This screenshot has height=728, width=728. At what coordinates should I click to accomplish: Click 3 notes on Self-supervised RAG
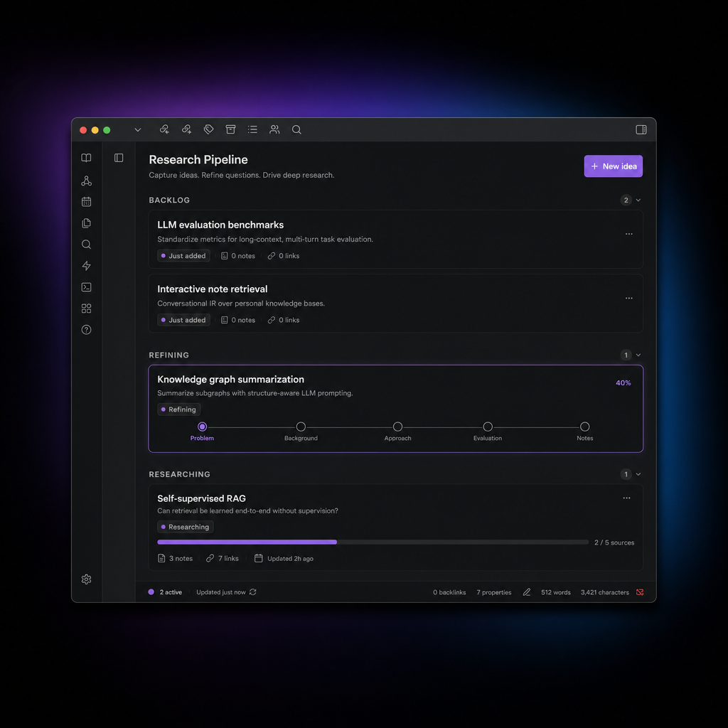[x=175, y=559]
